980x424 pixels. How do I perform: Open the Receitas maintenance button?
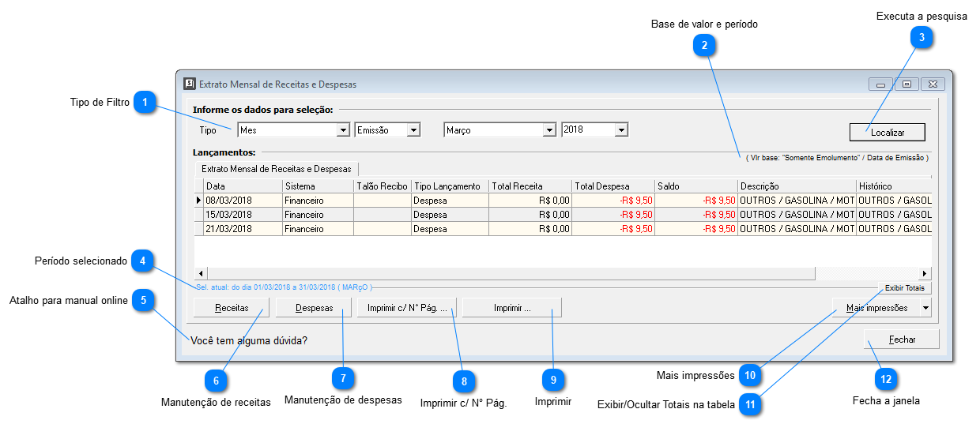232,308
